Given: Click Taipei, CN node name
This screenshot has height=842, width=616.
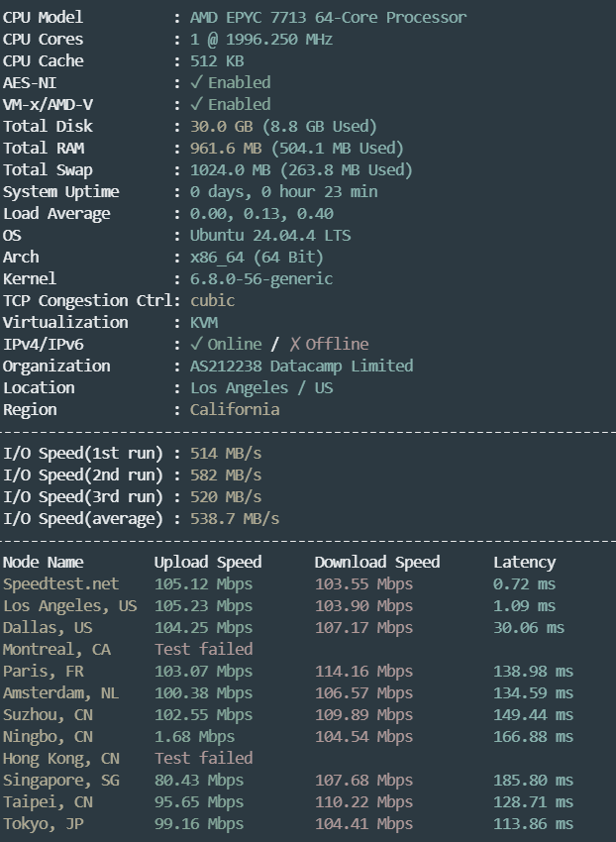Looking at the screenshot, I should coord(48,801).
